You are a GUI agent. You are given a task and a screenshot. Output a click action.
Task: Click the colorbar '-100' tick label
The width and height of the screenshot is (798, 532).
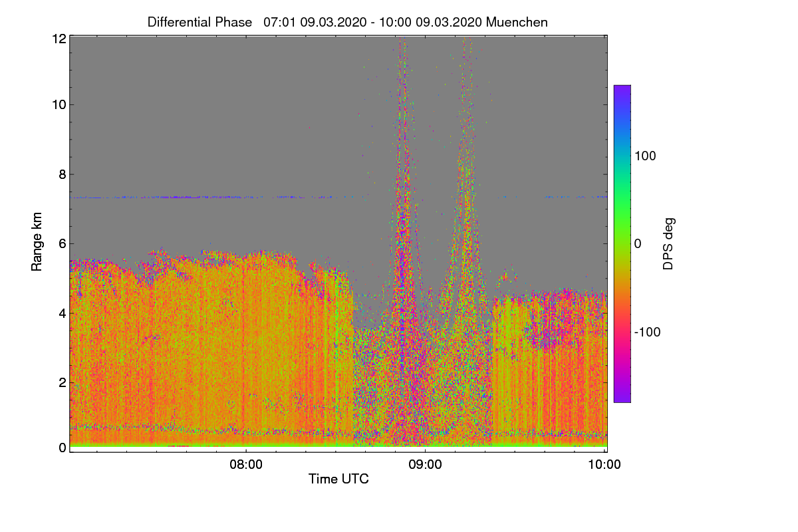[x=647, y=332]
